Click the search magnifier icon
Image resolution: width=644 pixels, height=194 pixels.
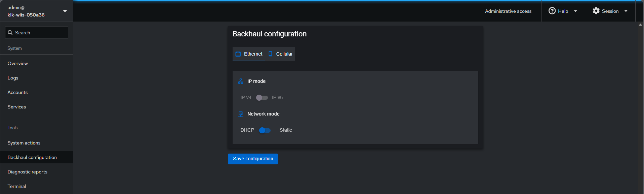(x=10, y=33)
